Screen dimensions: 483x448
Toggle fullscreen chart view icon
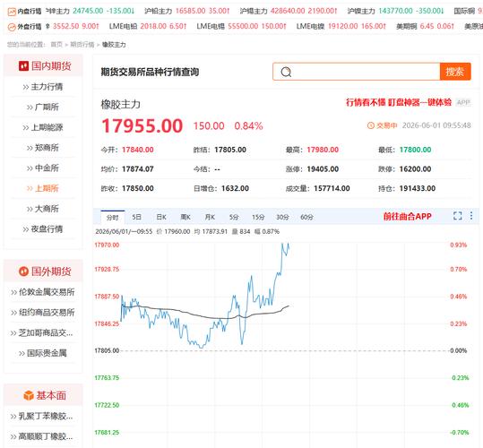point(457,216)
